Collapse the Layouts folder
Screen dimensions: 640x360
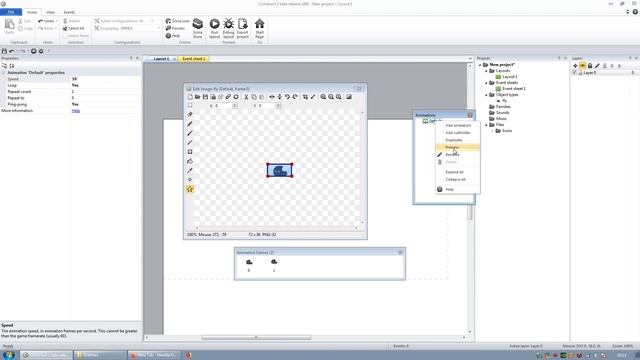click(x=486, y=71)
